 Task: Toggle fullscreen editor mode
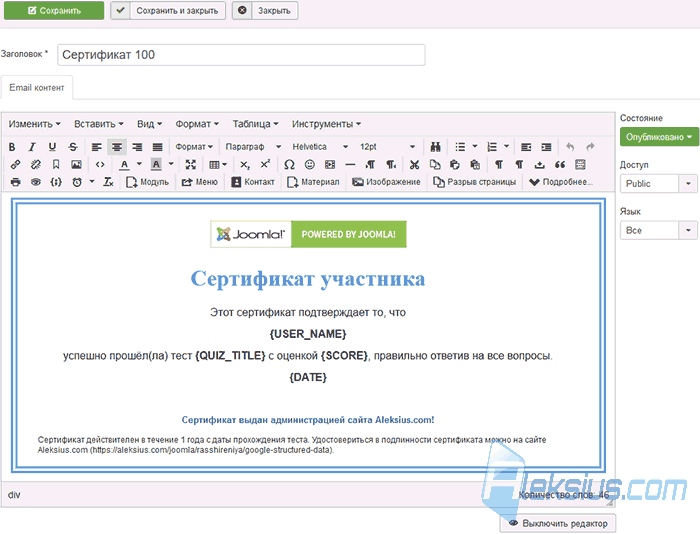[191, 165]
